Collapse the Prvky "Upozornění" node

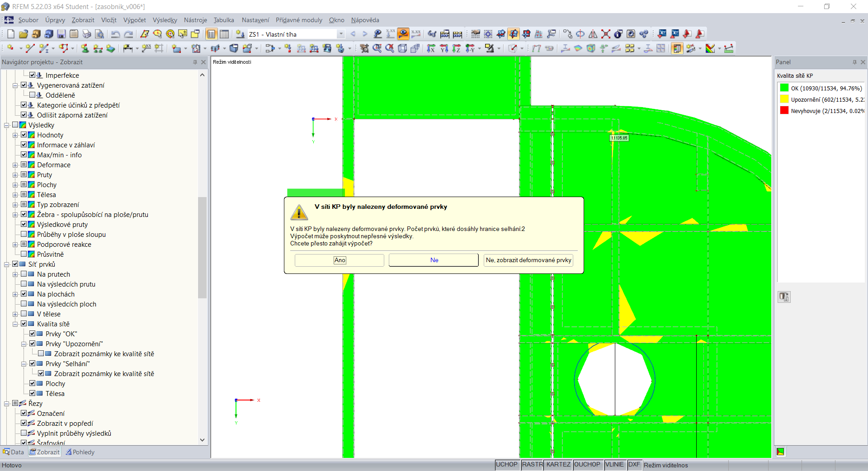[x=24, y=344]
